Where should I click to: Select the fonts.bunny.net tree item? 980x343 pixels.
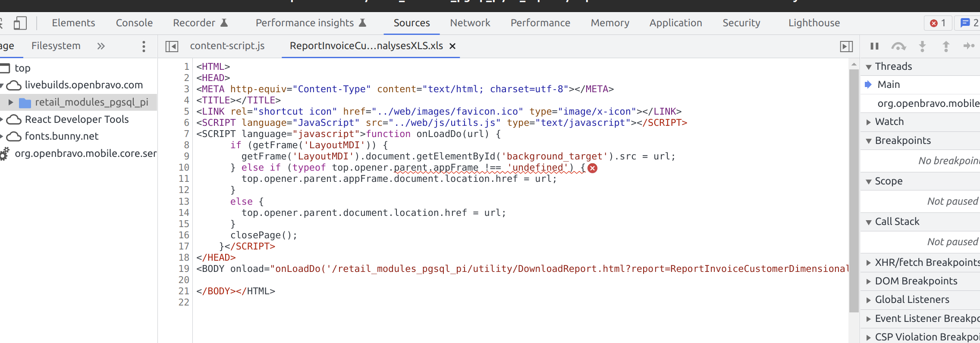click(x=61, y=137)
